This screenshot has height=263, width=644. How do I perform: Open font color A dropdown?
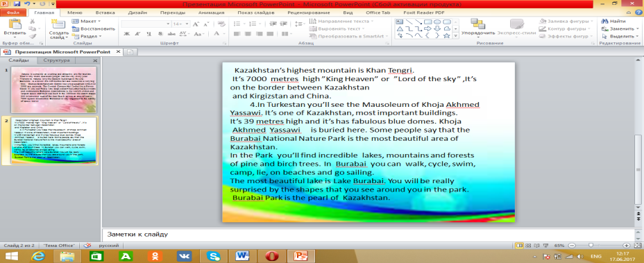pos(219,34)
